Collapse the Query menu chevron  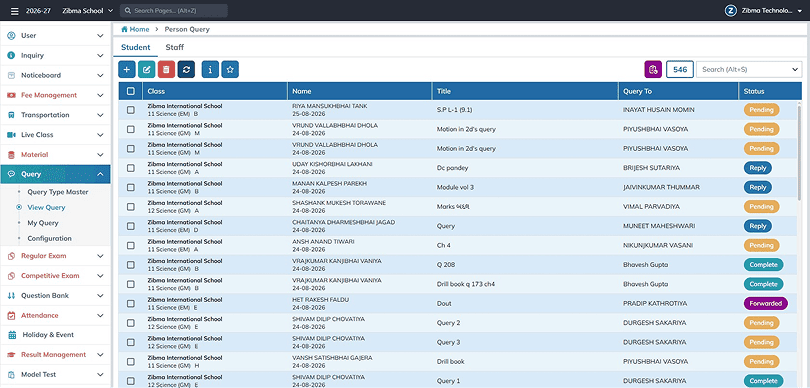[100, 174]
